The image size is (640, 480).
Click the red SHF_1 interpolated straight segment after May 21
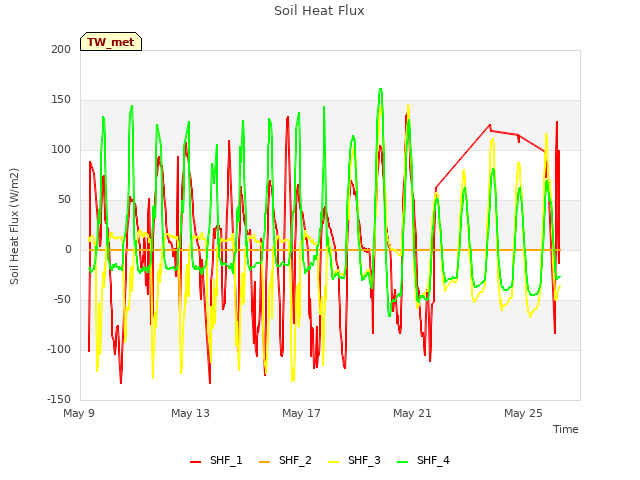pyautogui.click(x=463, y=156)
